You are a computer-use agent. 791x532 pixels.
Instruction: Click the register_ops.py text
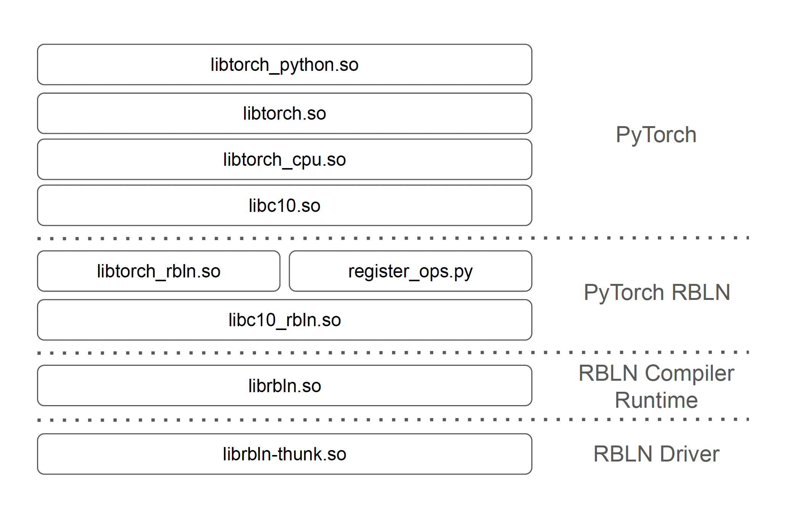tap(410, 272)
